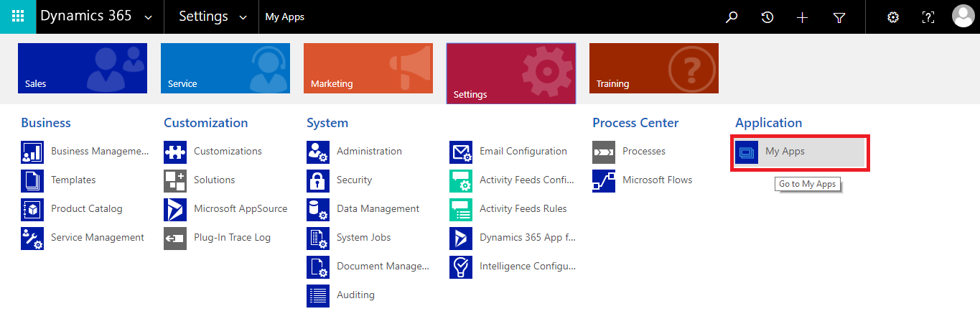980x319 pixels.
Task: Open the Email Configuration link
Action: tap(523, 152)
